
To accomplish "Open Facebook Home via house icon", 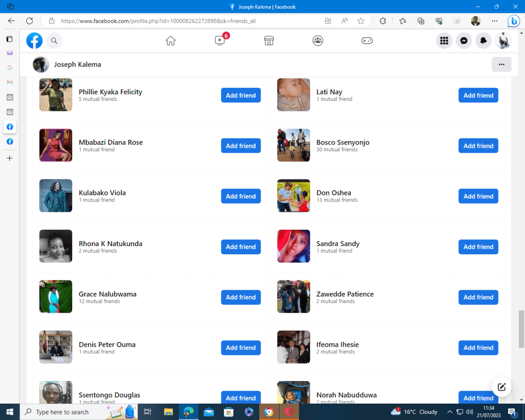I will (171, 41).
